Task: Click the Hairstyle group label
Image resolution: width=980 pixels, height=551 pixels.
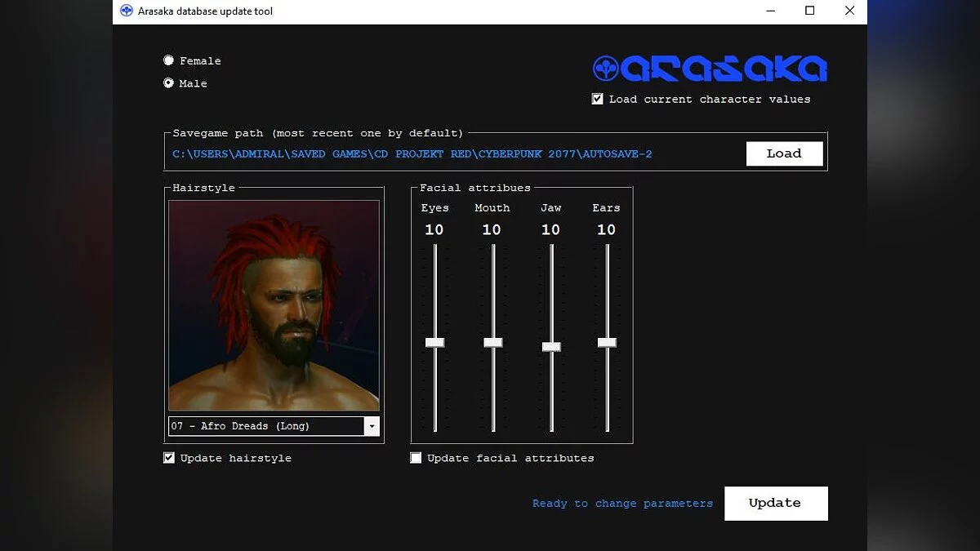Action: 203,188
